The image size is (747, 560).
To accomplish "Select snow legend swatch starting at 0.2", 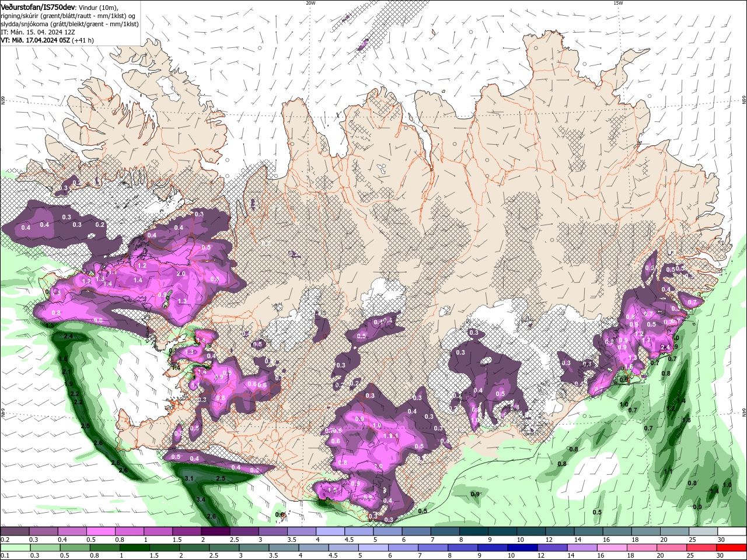I will 15,531.
